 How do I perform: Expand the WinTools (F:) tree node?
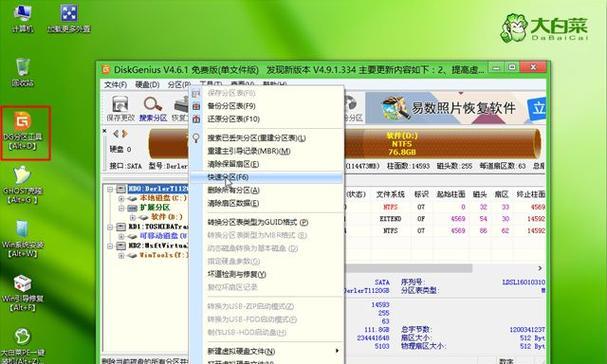(121, 255)
